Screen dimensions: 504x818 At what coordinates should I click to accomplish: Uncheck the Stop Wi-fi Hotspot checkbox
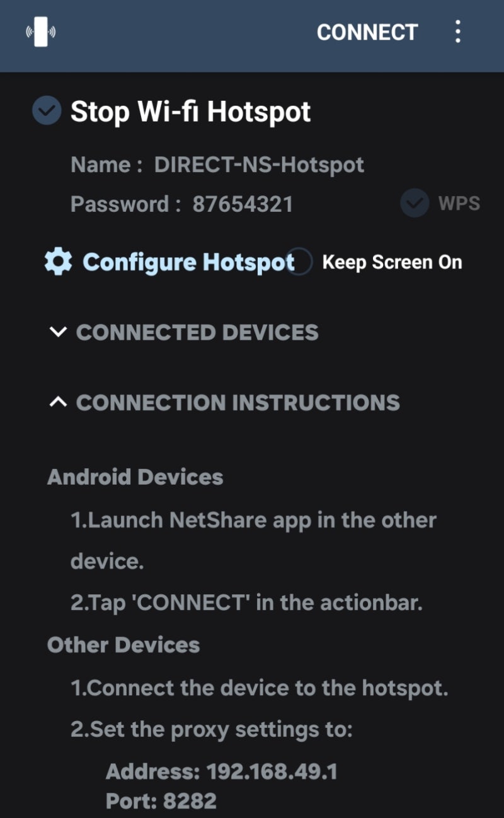pyautogui.click(x=47, y=112)
